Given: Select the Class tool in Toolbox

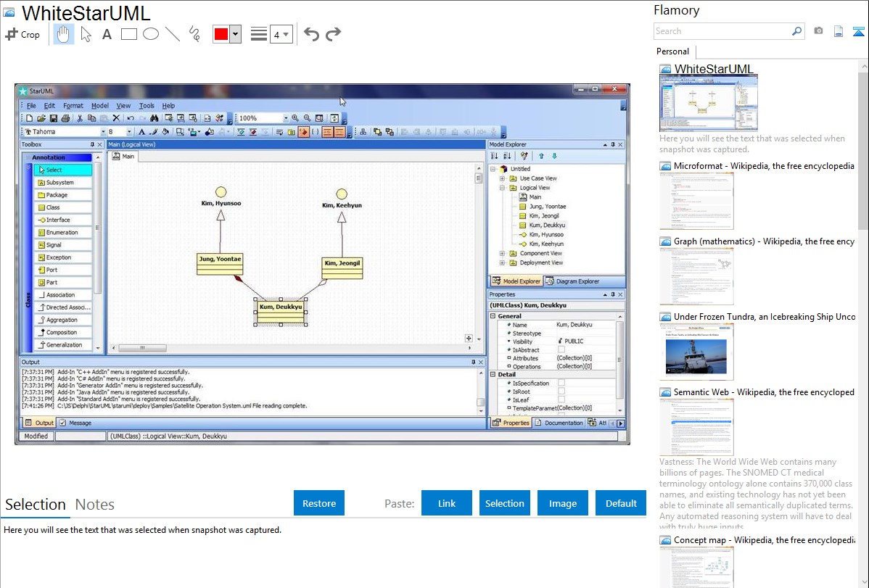Looking at the screenshot, I should pos(62,207).
